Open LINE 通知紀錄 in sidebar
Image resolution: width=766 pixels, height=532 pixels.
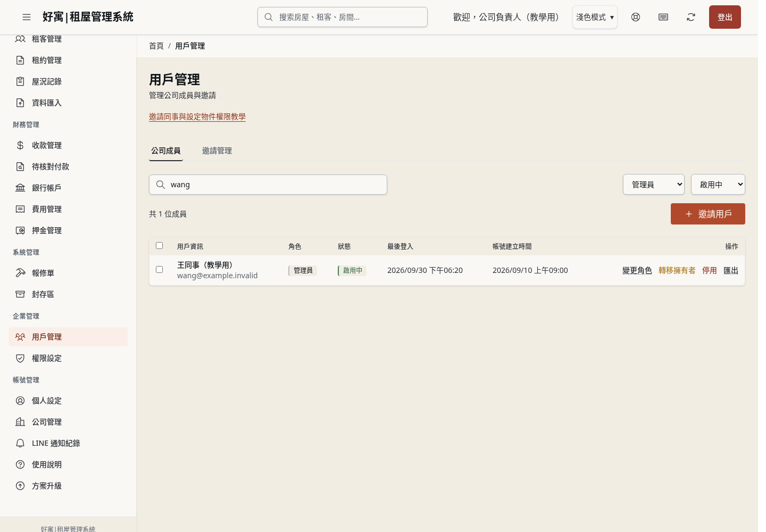pyautogui.click(x=68, y=443)
